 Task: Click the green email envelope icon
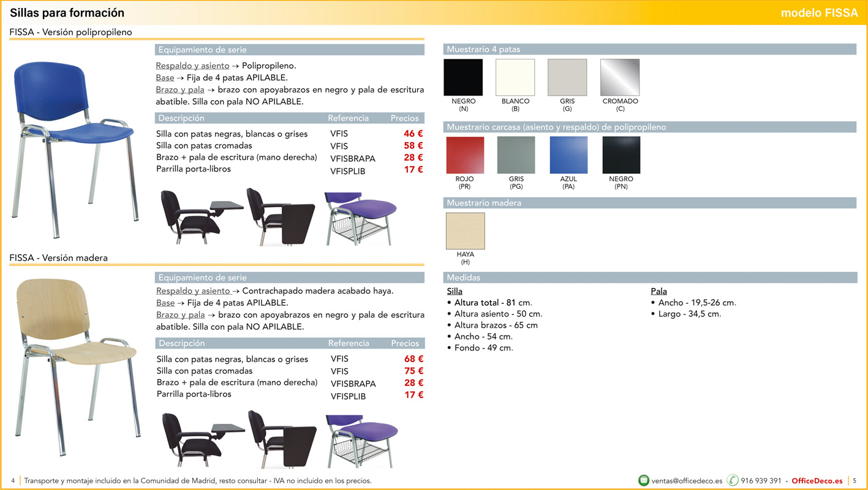tap(644, 481)
